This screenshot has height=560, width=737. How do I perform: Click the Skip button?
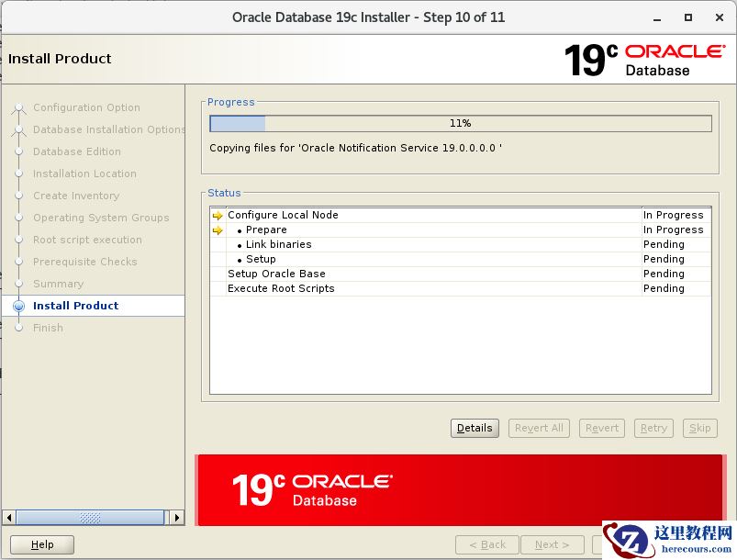coord(700,428)
